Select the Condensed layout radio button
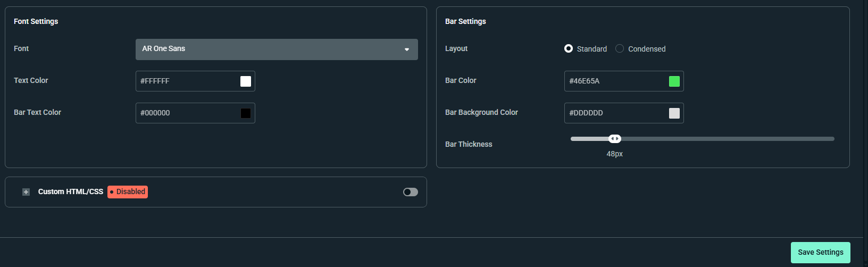The height and width of the screenshot is (267, 868). [x=620, y=48]
